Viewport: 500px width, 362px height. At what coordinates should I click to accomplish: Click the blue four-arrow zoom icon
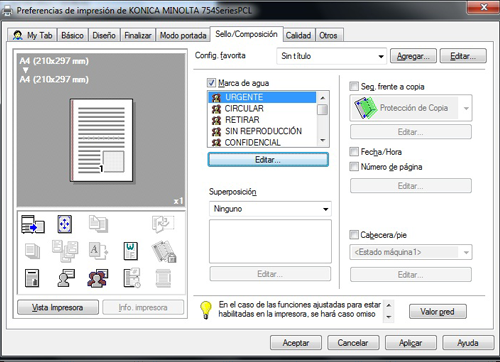64,224
